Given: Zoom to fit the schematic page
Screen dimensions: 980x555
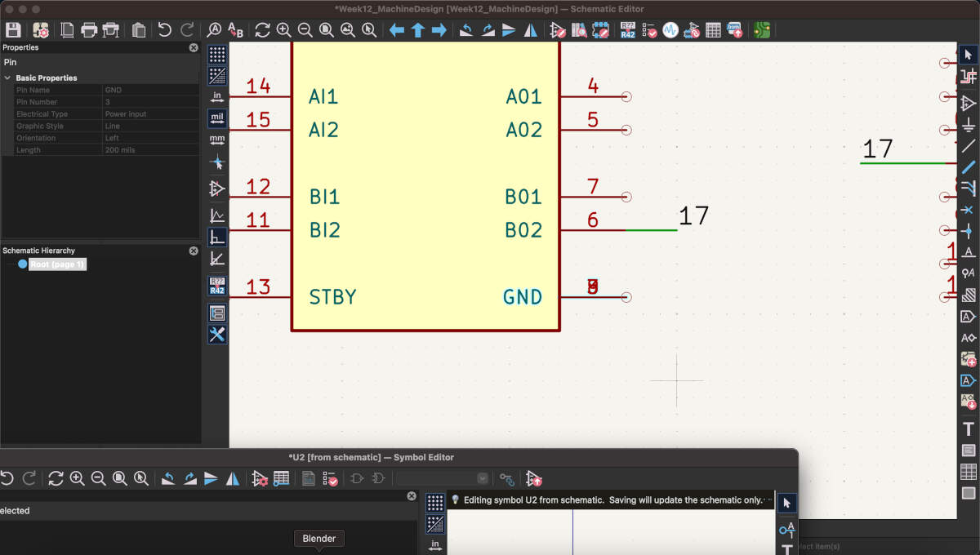Looking at the screenshot, I should coord(326,30).
